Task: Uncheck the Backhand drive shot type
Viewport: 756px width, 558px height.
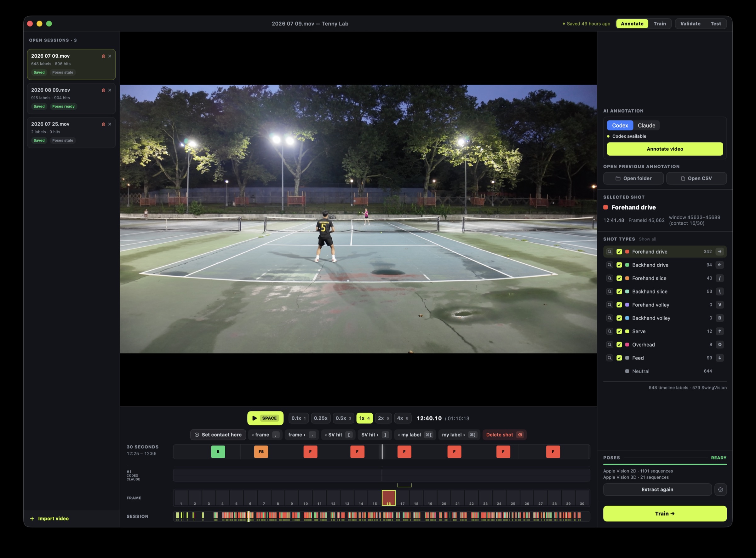Action: tap(619, 265)
